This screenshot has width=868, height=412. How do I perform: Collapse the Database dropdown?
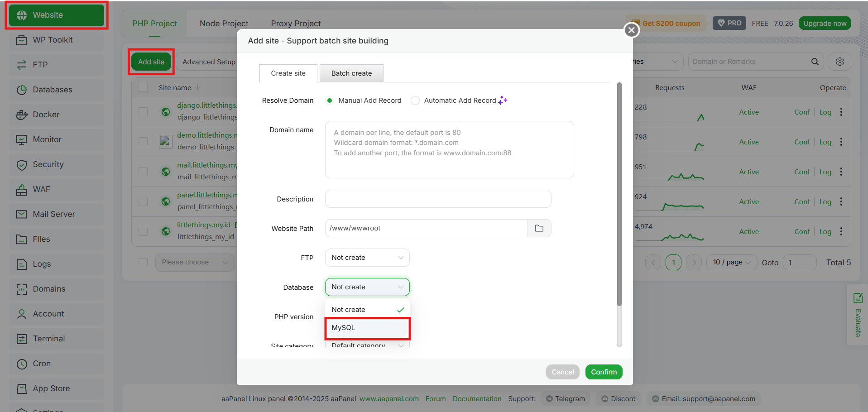click(367, 287)
